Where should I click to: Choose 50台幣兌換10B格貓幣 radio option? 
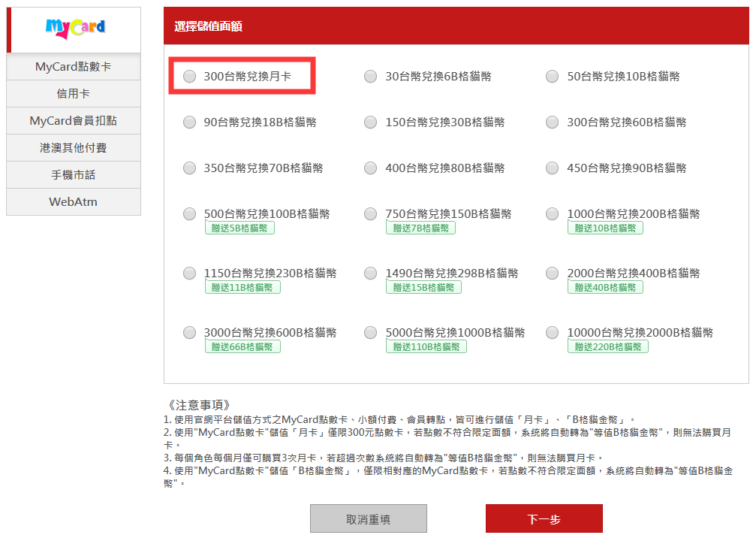coord(552,76)
